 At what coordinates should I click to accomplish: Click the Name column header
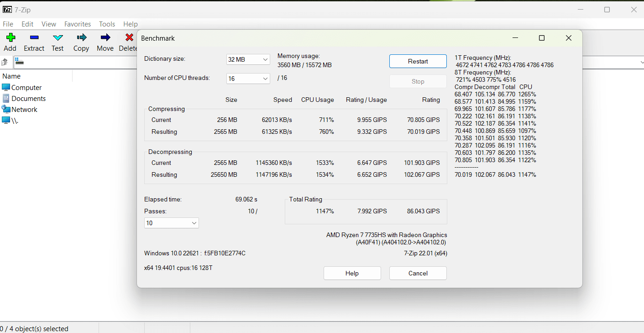click(11, 76)
